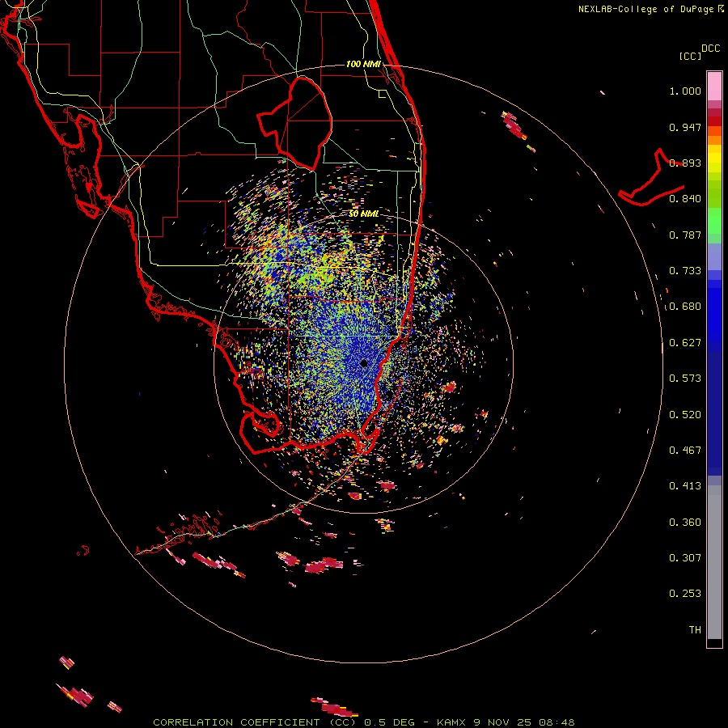Select the 0.573 color scale value
Image resolution: width=728 pixels, height=728 pixels.
(x=685, y=379)
